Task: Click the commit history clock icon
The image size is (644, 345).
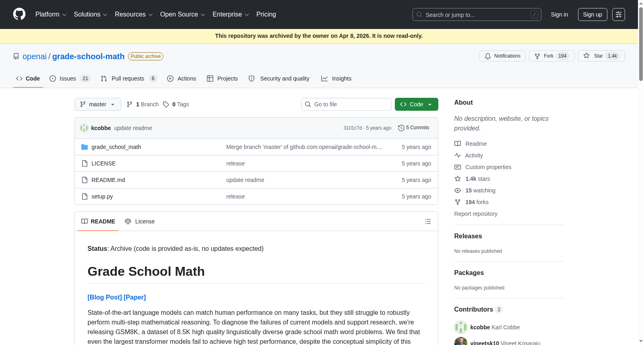Action: pyautogui.click(x=401, y=128)
